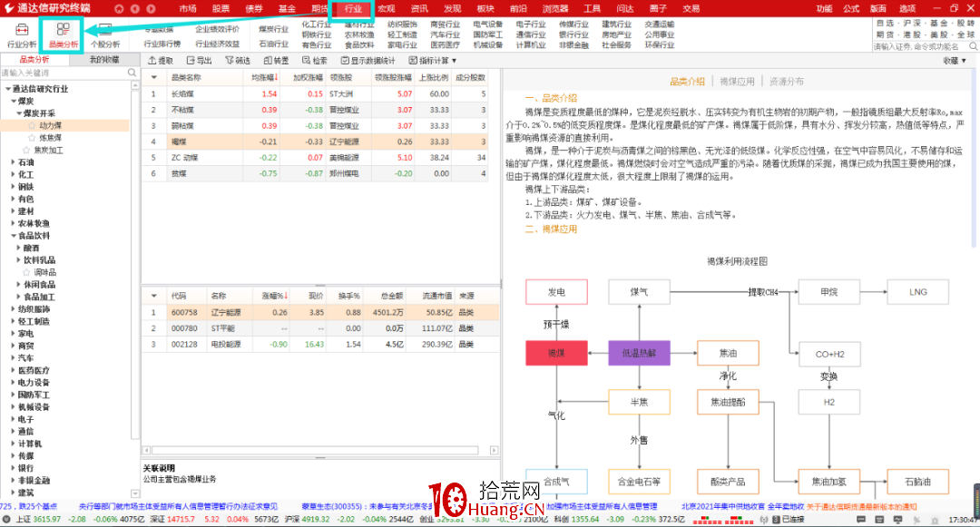Viewport: 980px width, 527px height.
Task: Collapse the 煤炭 tree node
Action: coord(13,102)
